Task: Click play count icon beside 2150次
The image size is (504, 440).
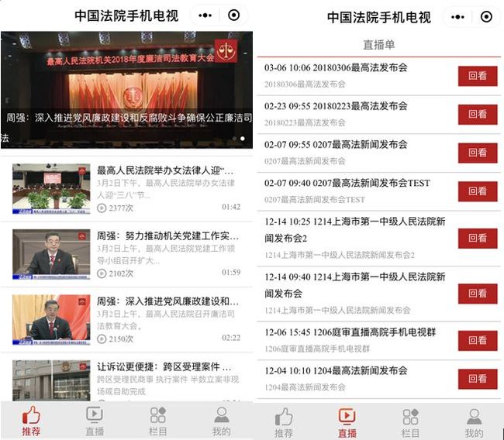Action: 102,339
